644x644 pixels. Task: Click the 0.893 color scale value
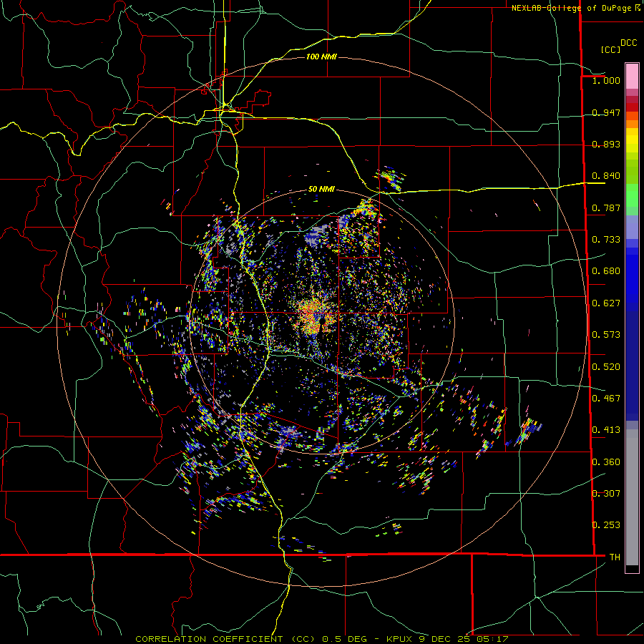tap(606, 144)
